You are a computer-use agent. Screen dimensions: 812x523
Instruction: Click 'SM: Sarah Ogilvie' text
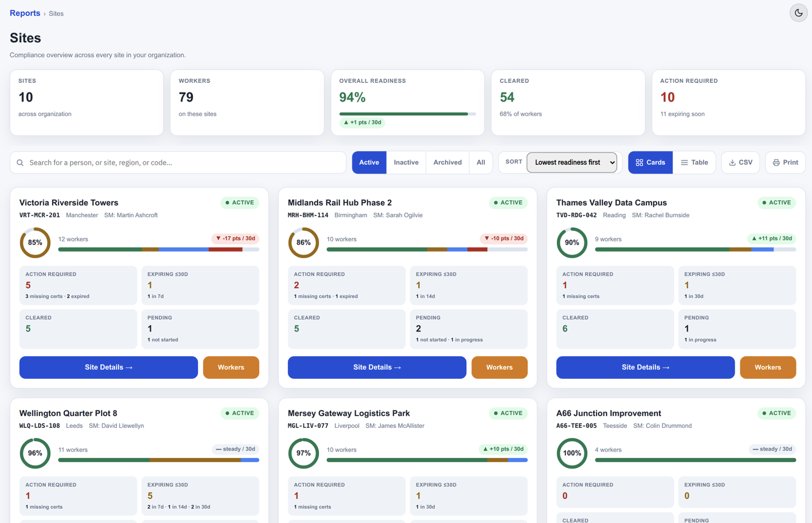tap(398, 215)
